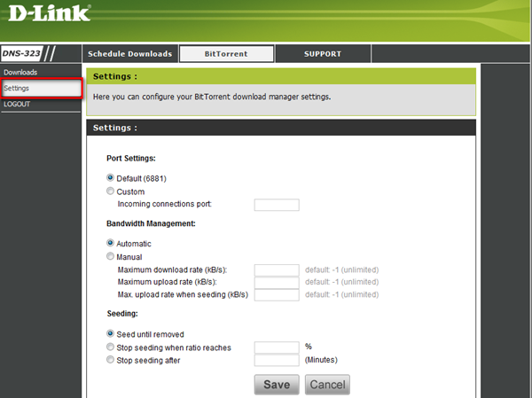Click LOGOUT in the sidebar
This screenshot has width=532, height=398.
click(x=17, y=105)
